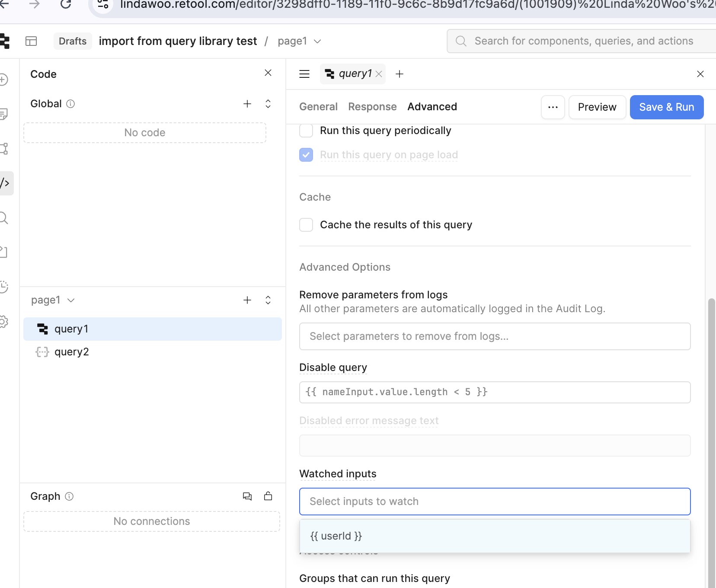Click the Drafts breadcrumb label
Viewport: 716px width, 588px height.
tap(73, 41)
